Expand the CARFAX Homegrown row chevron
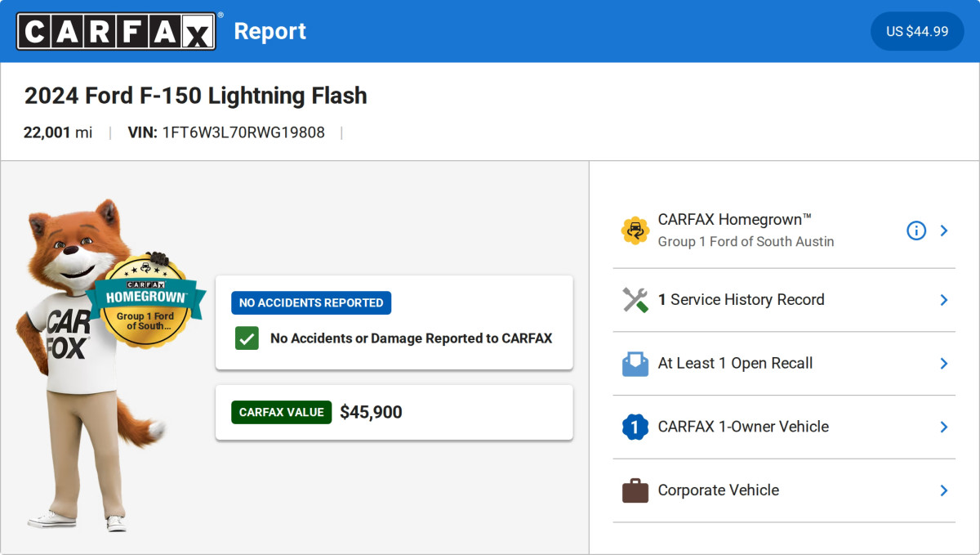The width and height of the screenshot is (980, 555). (944, 231)
